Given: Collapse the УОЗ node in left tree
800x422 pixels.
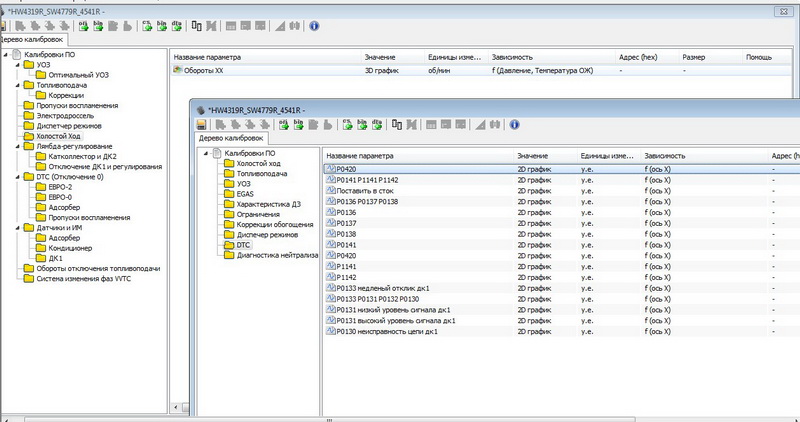Looking at the screenshot, I should 18,65.
